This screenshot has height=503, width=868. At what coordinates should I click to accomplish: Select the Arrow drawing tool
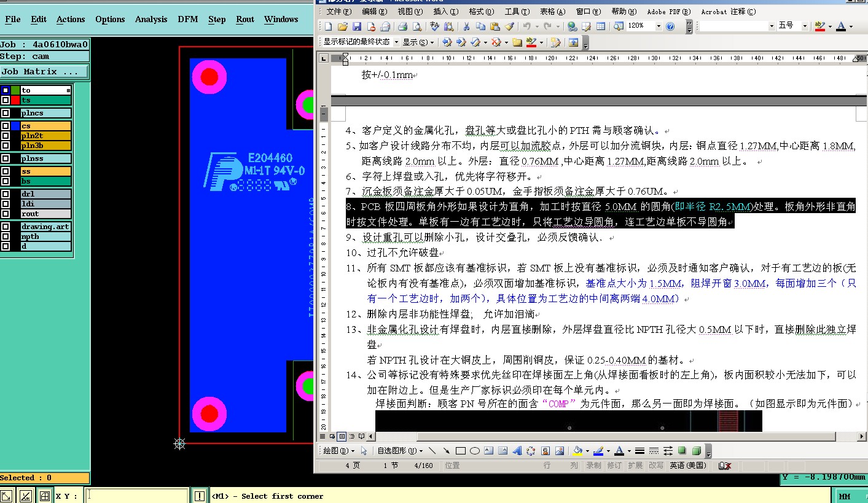pos(447,451)
